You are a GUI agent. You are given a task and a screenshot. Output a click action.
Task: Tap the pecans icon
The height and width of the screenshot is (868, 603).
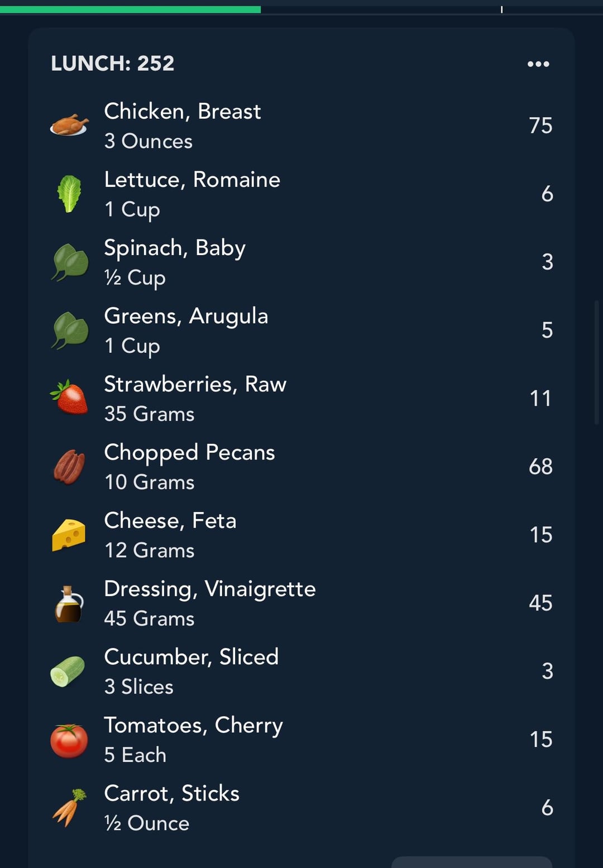(x=69, y=467)
